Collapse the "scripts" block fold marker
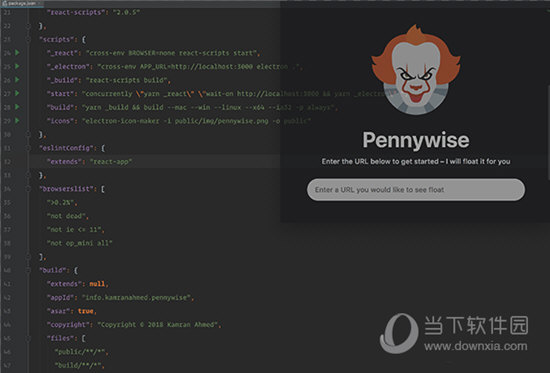Screen dimensions: 550x373 click(x=28, y=39)
